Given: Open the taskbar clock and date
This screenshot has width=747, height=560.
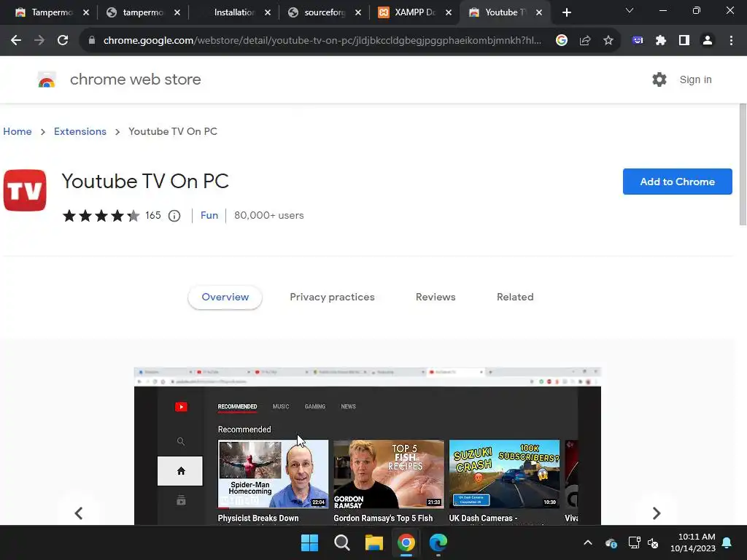Looking at the screenshot, I should pos(693,542).
